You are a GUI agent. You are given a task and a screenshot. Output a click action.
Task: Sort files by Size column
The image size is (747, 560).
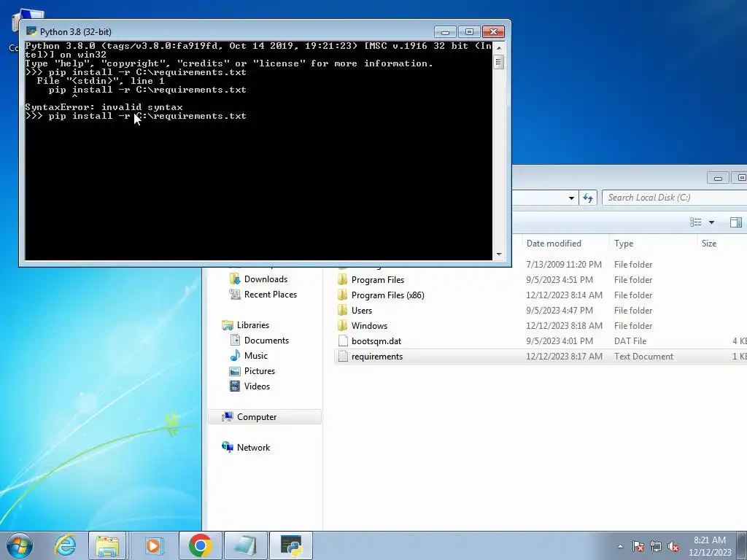709,244
